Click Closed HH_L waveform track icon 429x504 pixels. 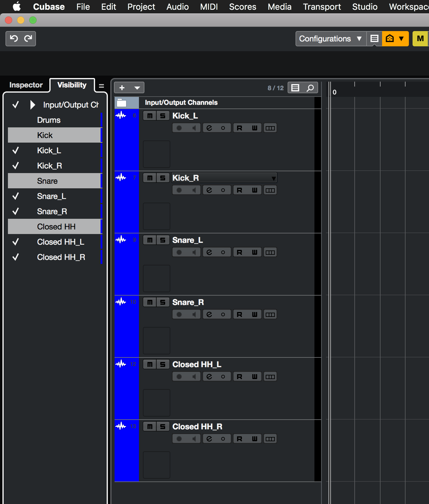tap(121, 364)
